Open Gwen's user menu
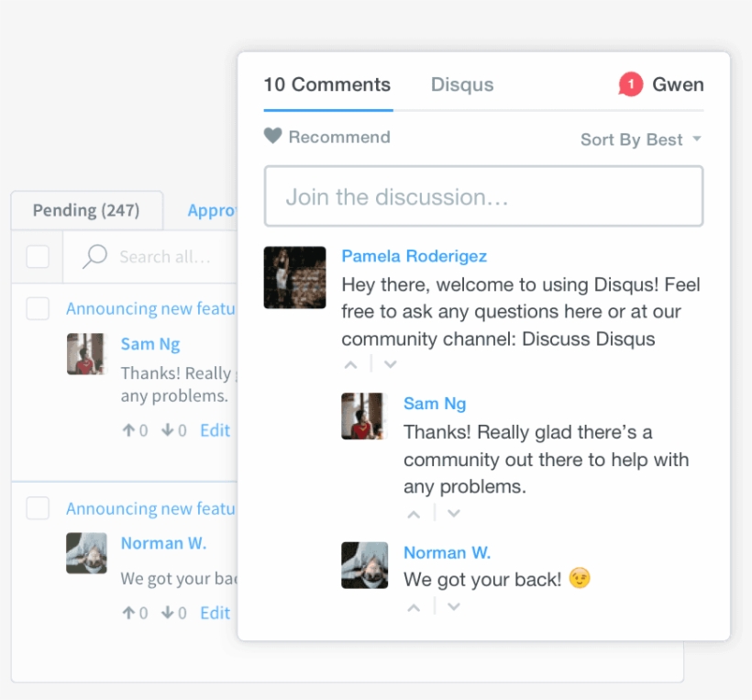Screen dimensions: 752x700 tap(678, 84)
